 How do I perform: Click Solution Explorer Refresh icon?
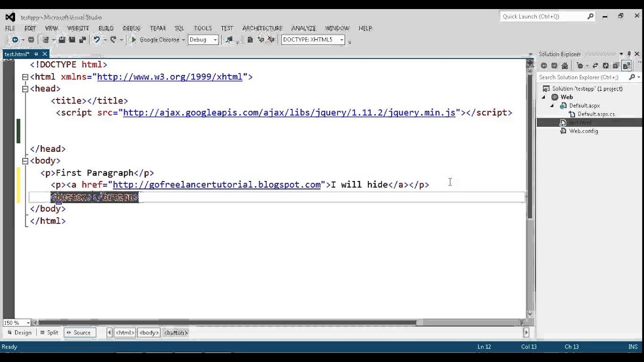[606, 65]
